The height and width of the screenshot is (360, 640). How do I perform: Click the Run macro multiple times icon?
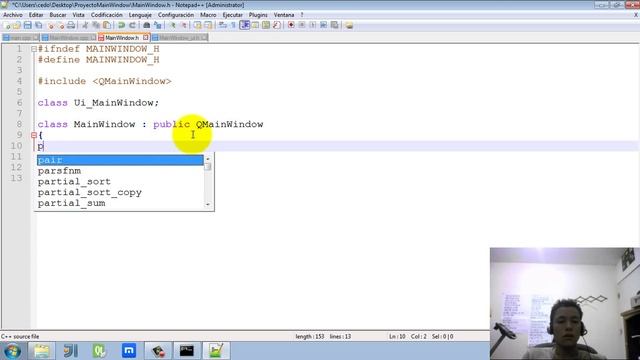click(x=323, y=25)
